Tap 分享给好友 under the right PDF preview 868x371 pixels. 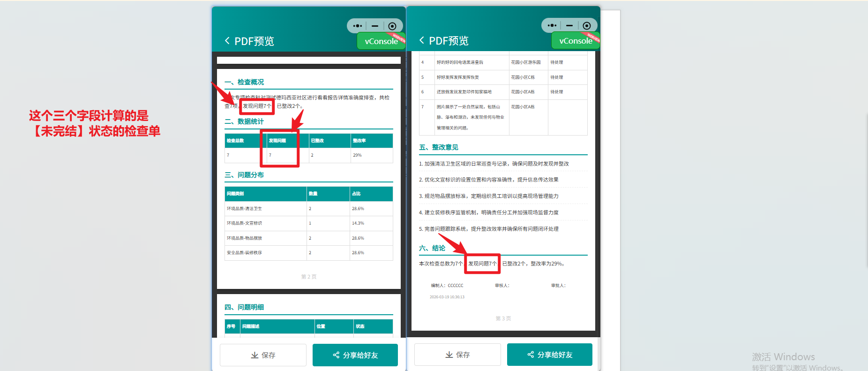(550, 355)
